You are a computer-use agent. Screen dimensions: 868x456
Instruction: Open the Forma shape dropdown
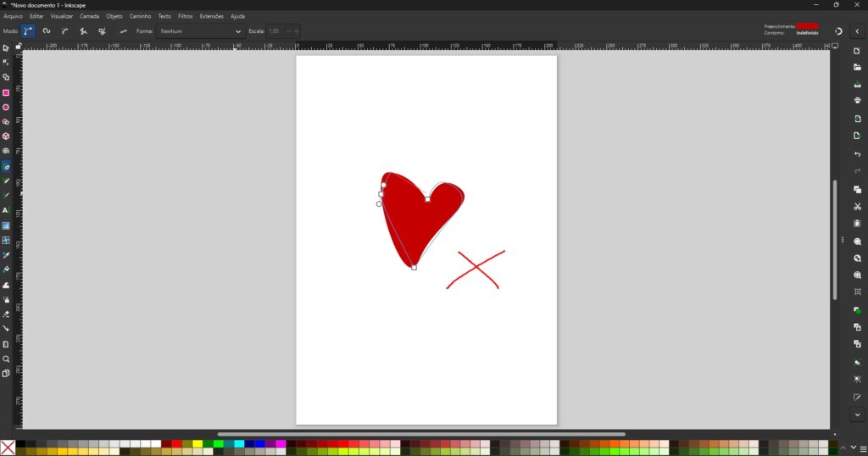[x=200, y=31]
